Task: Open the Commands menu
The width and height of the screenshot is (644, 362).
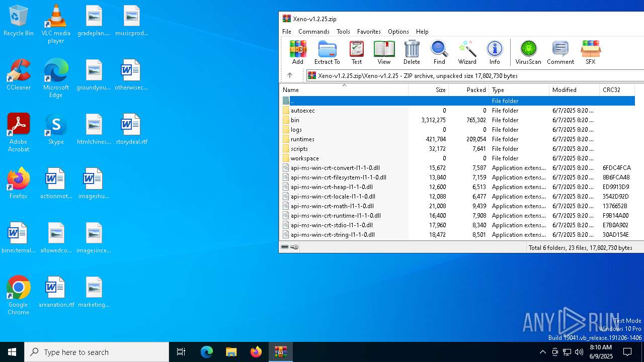Action: (314, 31)
